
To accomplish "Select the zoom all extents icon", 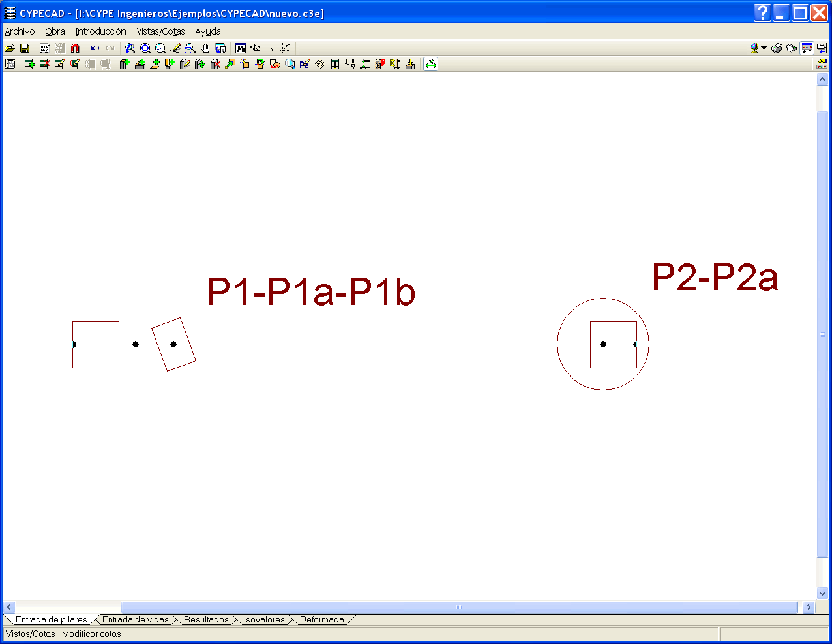I will tap(145, 48).
